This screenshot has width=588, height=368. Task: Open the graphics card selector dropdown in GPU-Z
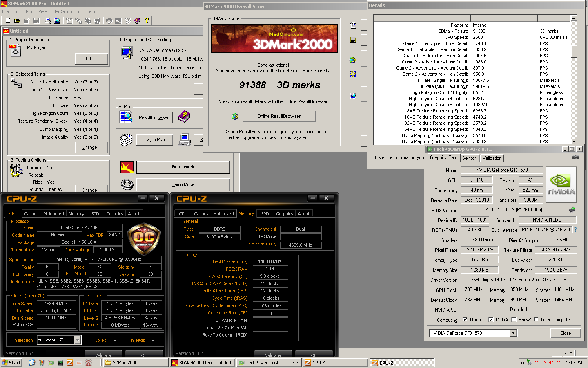514,333
